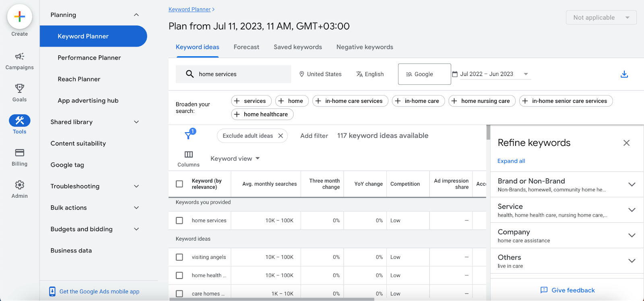Add 'in-home senior care services' chip
Viewport: 644px width, 301px height.
coord(566,101)
